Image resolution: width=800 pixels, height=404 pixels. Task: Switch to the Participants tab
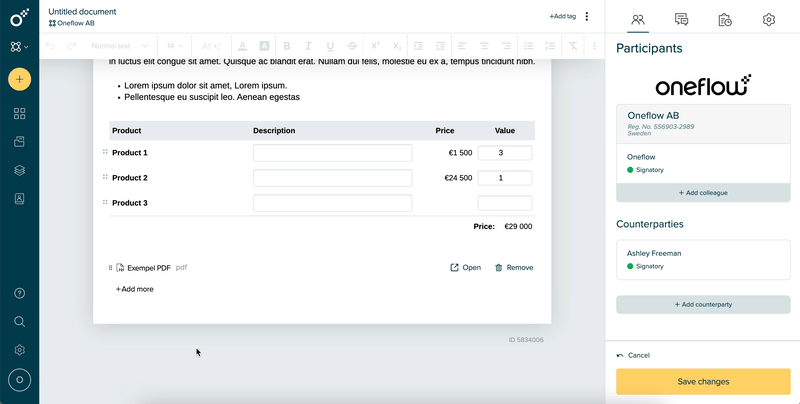pyautogui.click(x=638, y=20)
